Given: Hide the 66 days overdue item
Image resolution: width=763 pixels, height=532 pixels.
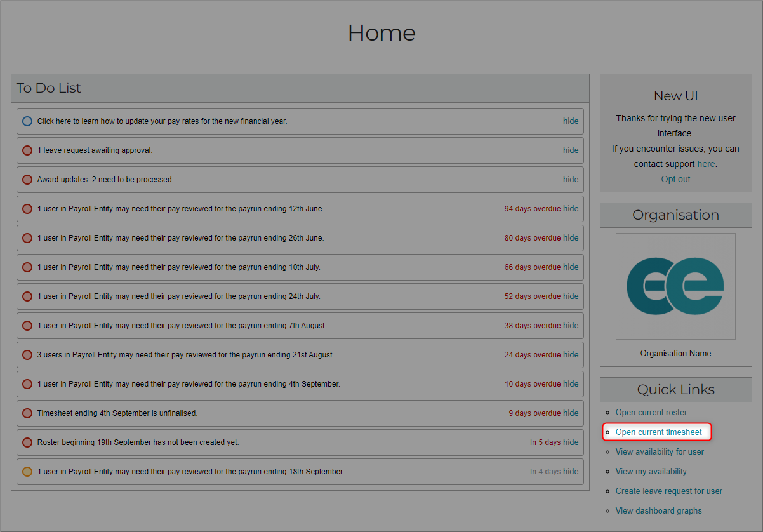Looking at the screenshot, I should pyautogui.click(x=571, y=267).
